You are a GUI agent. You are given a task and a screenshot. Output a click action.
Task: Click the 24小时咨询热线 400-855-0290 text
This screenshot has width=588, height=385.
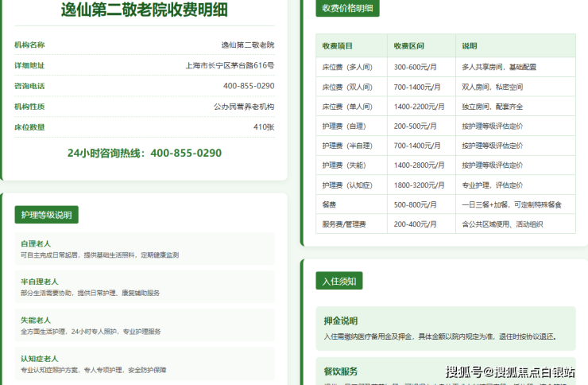[x=145, y=153]
